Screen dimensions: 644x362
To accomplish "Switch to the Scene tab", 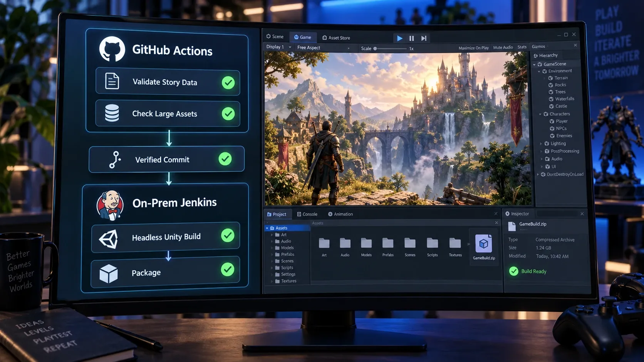I will pos(275,37).
